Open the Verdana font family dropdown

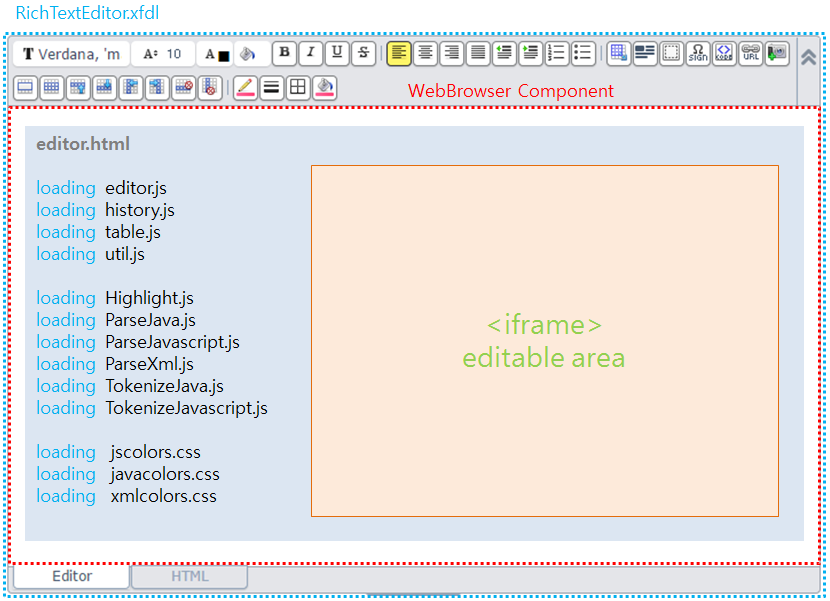click(x=70, y=54)
